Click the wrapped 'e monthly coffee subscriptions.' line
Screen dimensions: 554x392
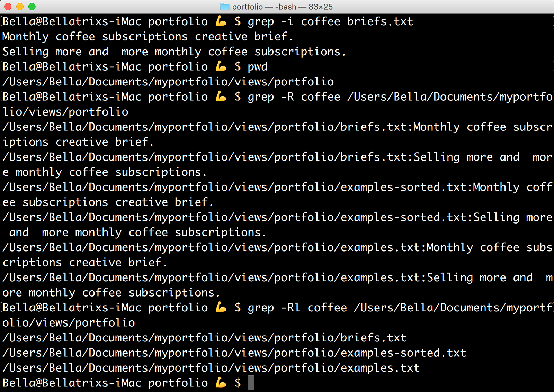click(x=105, y=172)
